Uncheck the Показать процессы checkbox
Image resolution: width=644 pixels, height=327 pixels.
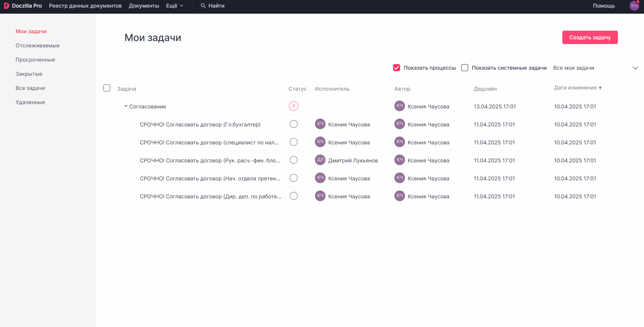(396, 68)
